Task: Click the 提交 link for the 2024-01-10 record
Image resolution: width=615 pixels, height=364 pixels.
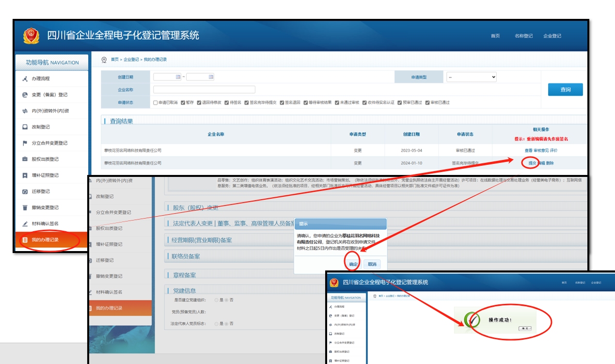Action: [x=532, y=163]
